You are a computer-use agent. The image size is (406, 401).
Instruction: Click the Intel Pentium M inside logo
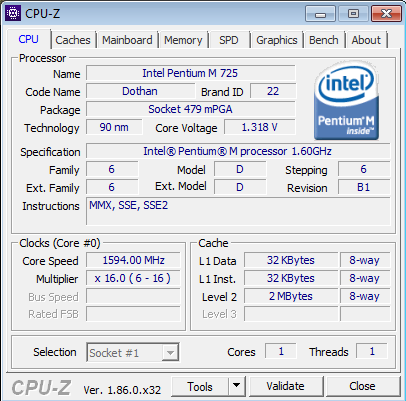tap(346, 100)
